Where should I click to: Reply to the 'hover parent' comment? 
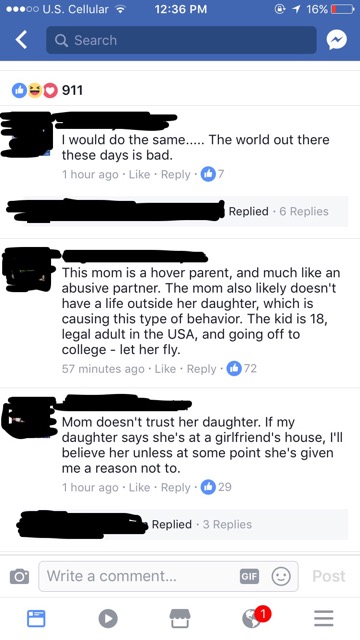[x=202, y=369]
